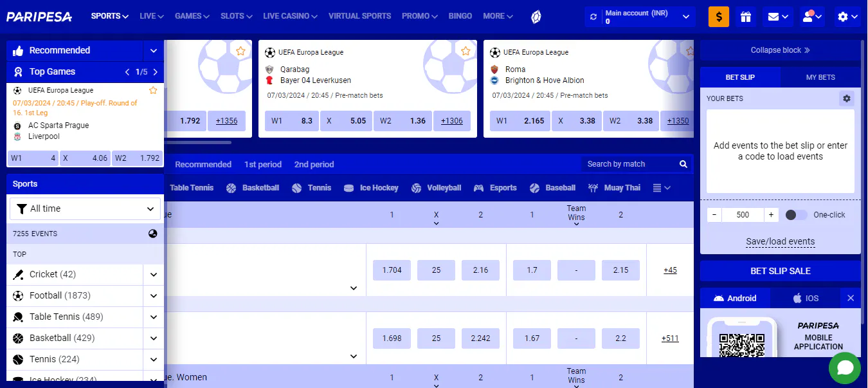Open the gift bonuses icon

tap(745, 17)
